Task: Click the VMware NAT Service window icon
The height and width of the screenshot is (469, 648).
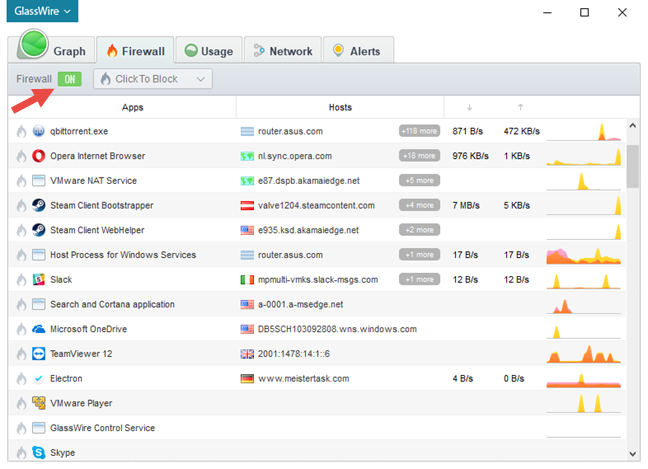Action: pos(38,181)
